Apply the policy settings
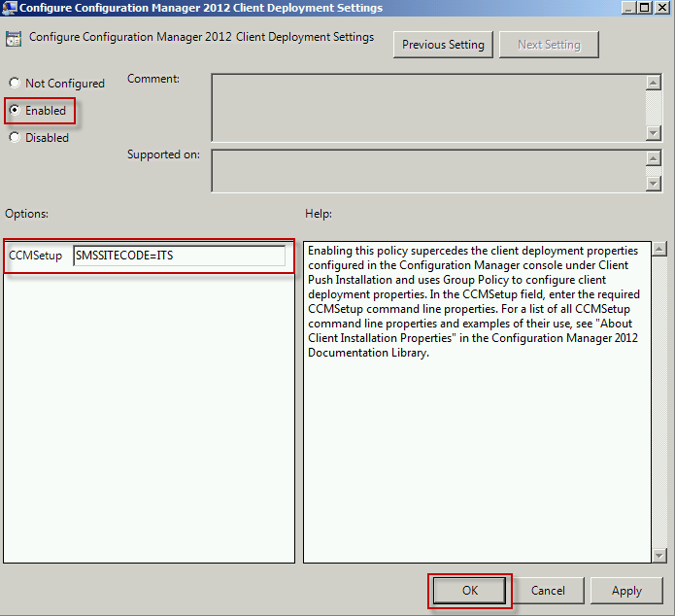This screenshot has height=616, width=675. coord(626,591)
